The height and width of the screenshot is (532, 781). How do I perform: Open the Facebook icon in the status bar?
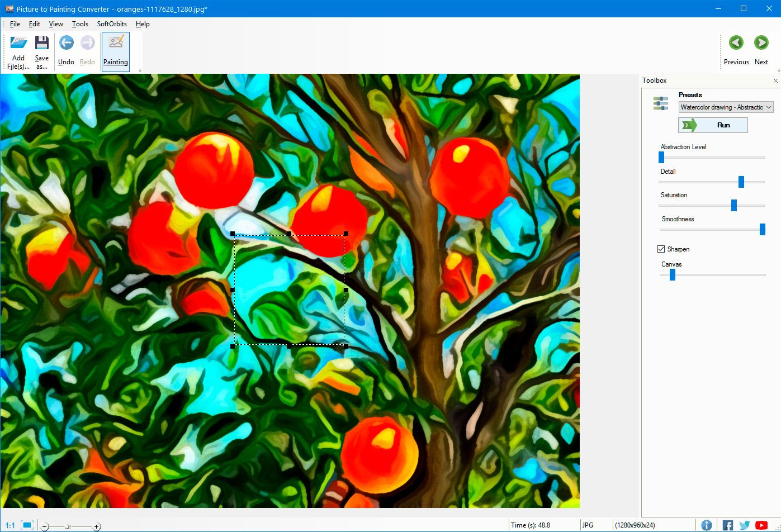[727, 525]
